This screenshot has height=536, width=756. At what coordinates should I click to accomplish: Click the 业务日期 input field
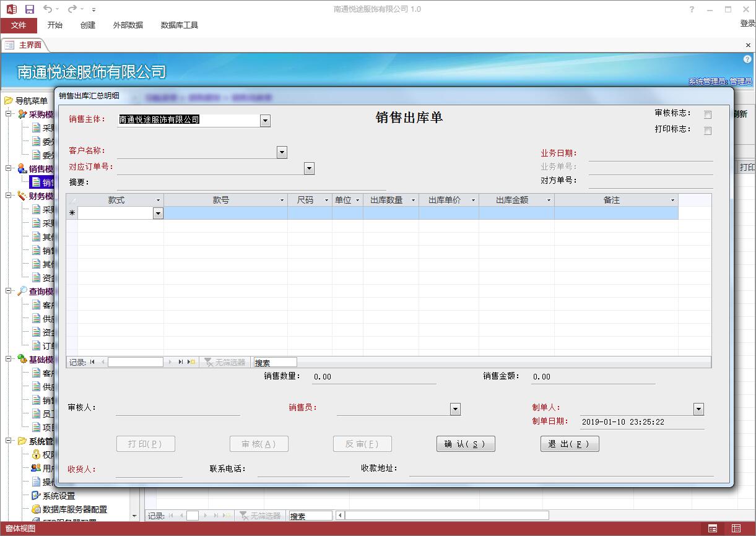point(651,154)
